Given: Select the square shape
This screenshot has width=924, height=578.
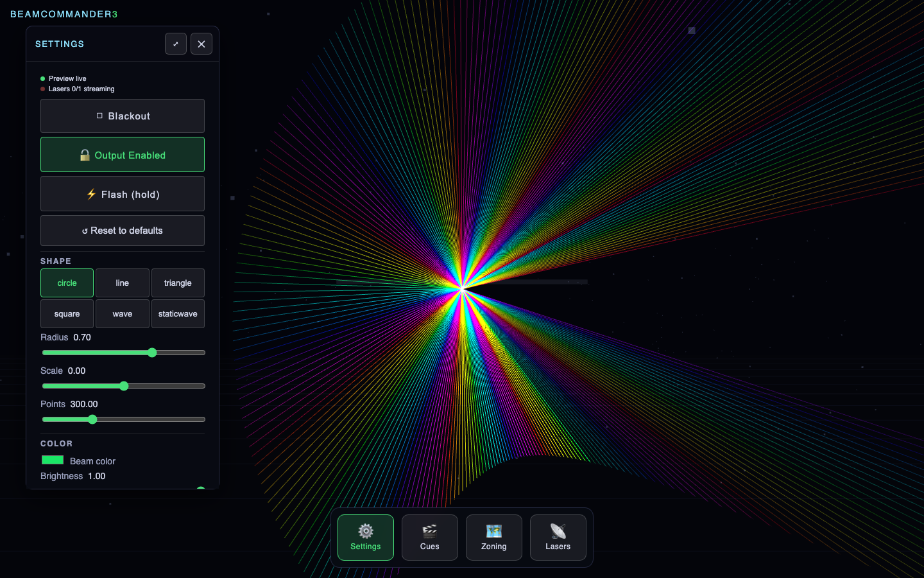Looking at the screenshot, I should [x=67, y=314].
